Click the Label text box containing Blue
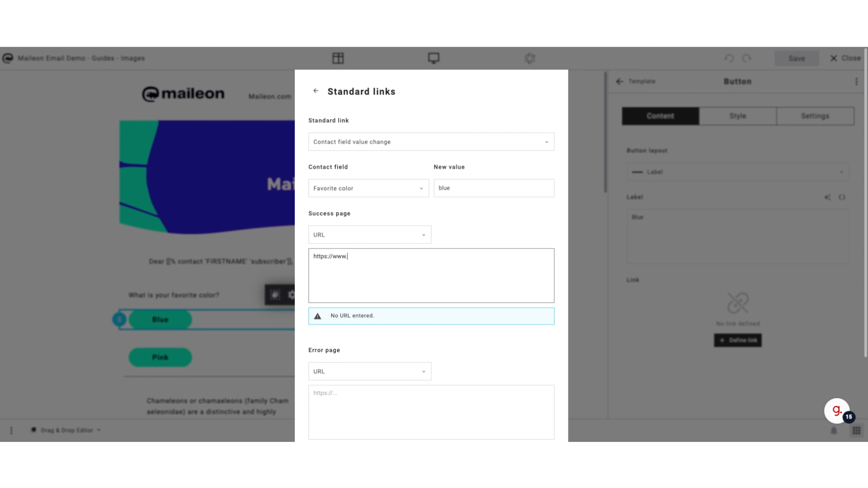The image size is (868, 488). 738,236
